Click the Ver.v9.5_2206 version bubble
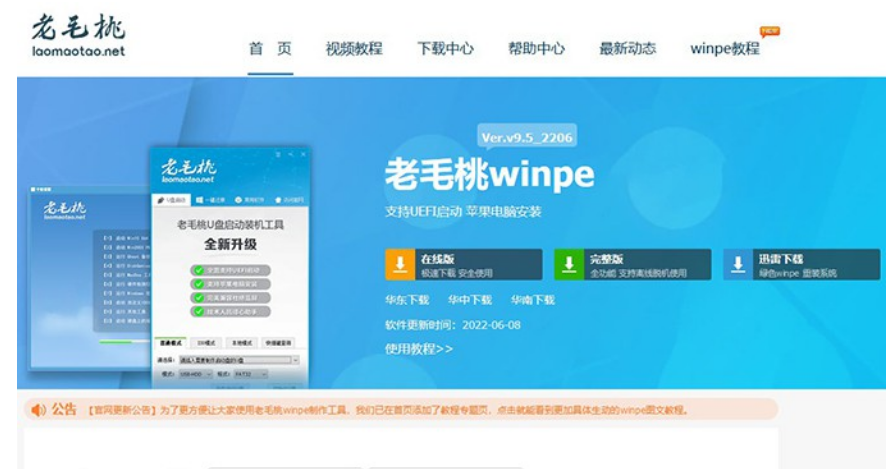Image resolution: width=887 pixels, height=469 pixels. 527,137
